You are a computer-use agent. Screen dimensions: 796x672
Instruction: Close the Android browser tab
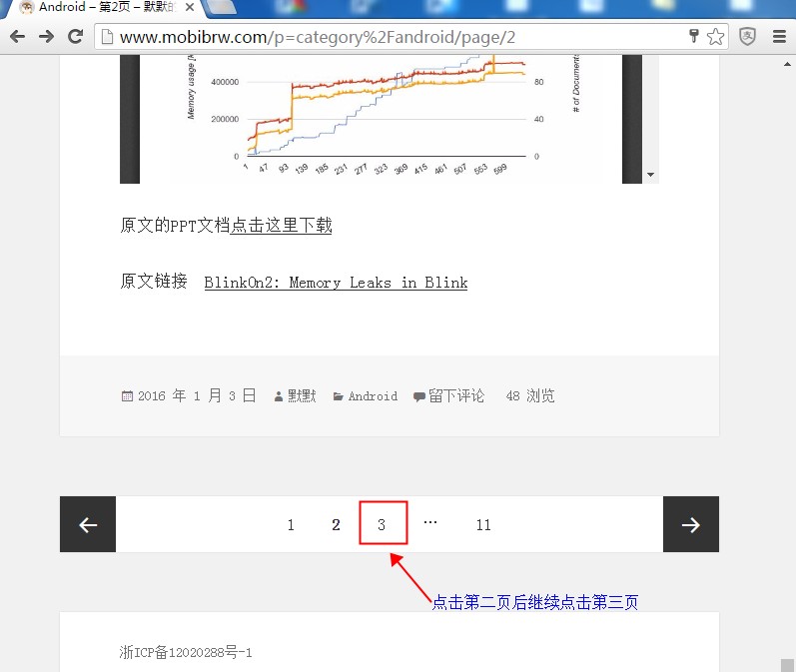[x=190, y=8]
